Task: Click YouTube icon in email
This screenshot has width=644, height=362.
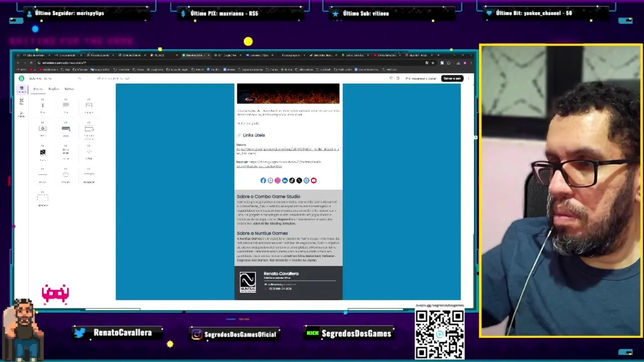Action: pyautogui.click(x=313, y=180)
